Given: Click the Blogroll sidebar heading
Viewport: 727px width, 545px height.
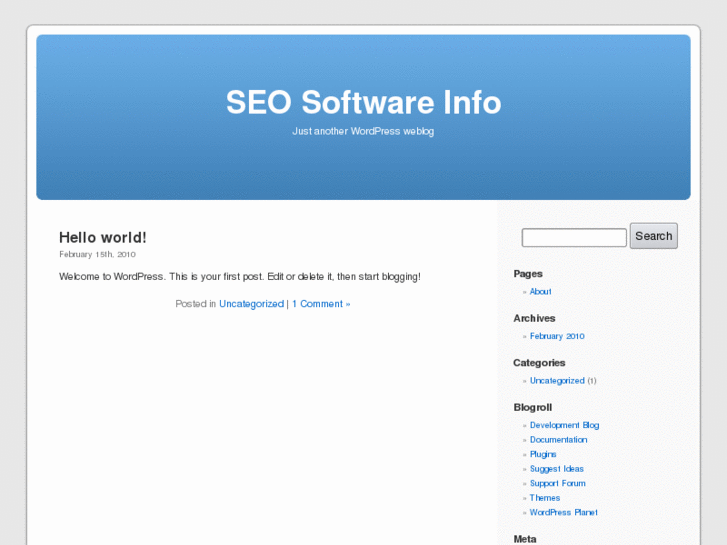Looking at the screenshot, I should pos(532,407).
